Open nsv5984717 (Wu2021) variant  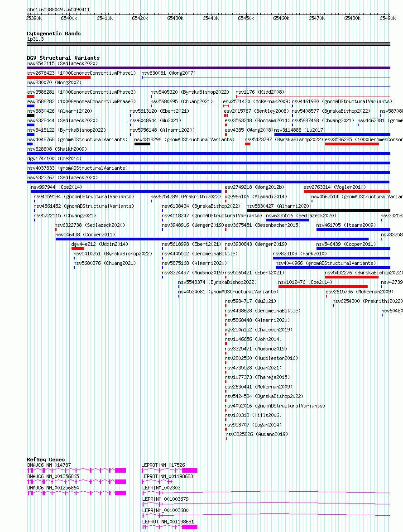(250, 301)
